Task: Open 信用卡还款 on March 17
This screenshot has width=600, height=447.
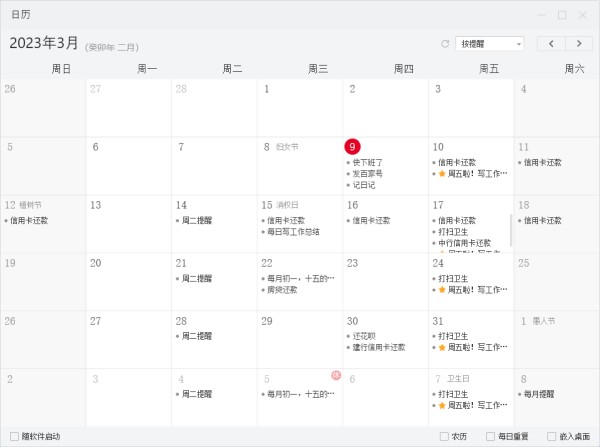Action: pos(457,220)
